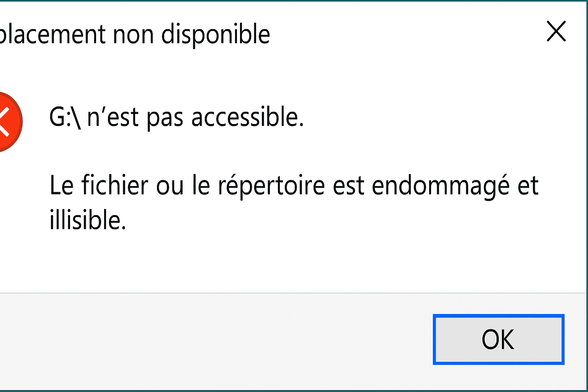
Task: Click the gray footer area of the dialog
Action: point(191,341)
